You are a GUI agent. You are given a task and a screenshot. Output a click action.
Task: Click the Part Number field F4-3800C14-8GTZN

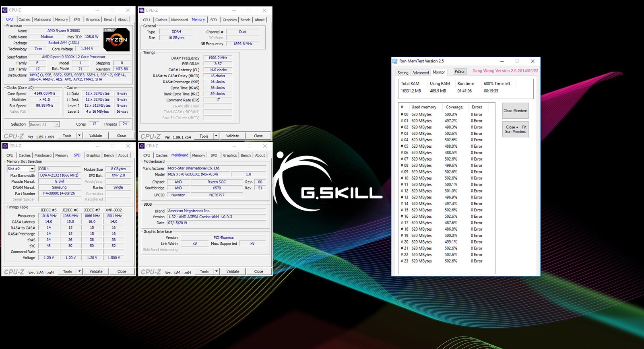(59, 194)
